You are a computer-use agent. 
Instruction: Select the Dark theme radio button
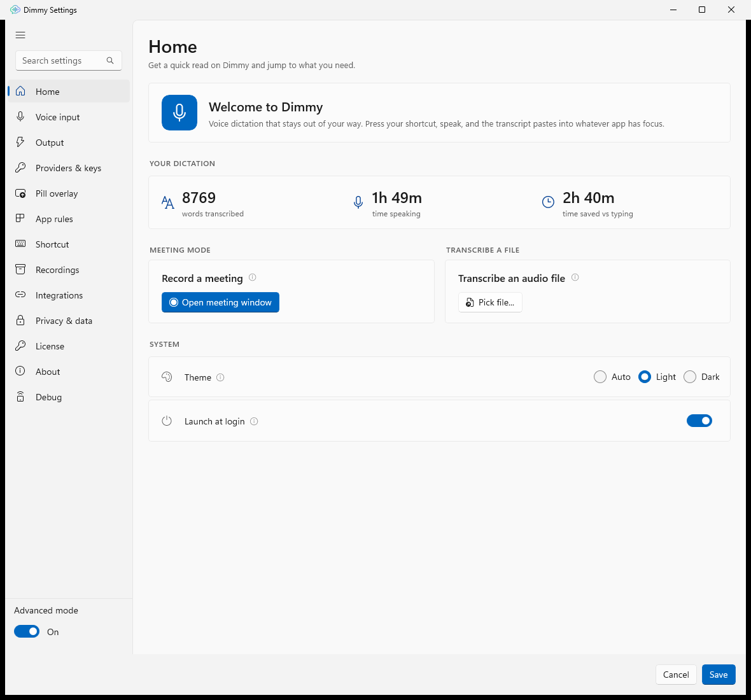(x=690, y=377)
